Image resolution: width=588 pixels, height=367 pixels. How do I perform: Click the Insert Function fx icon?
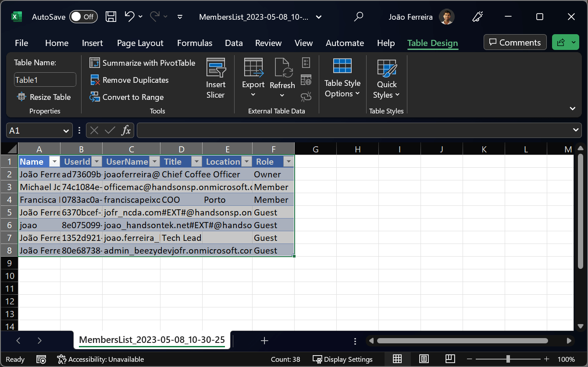[126, 131]
